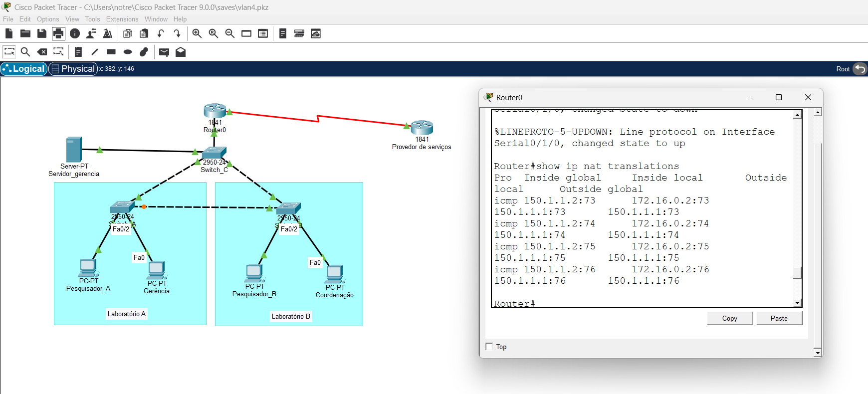Select the Draw Rectangle tool
Viewport: 868px width, 394px height.
pos(111,51)
